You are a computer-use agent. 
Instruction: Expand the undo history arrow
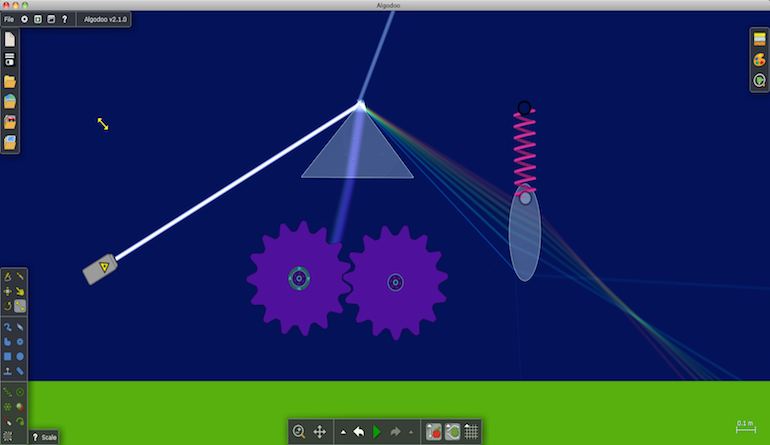click(x=343, y=432)
